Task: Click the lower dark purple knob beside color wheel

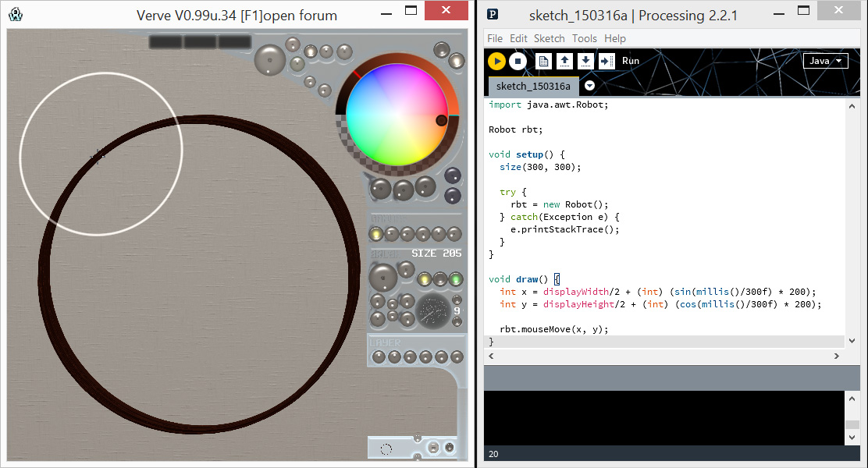Action: 453,195
